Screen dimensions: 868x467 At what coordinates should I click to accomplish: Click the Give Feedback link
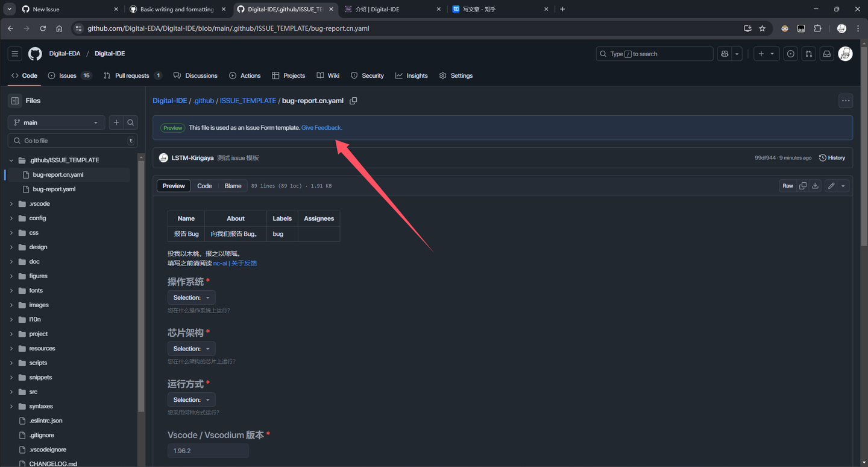[321, 127]
